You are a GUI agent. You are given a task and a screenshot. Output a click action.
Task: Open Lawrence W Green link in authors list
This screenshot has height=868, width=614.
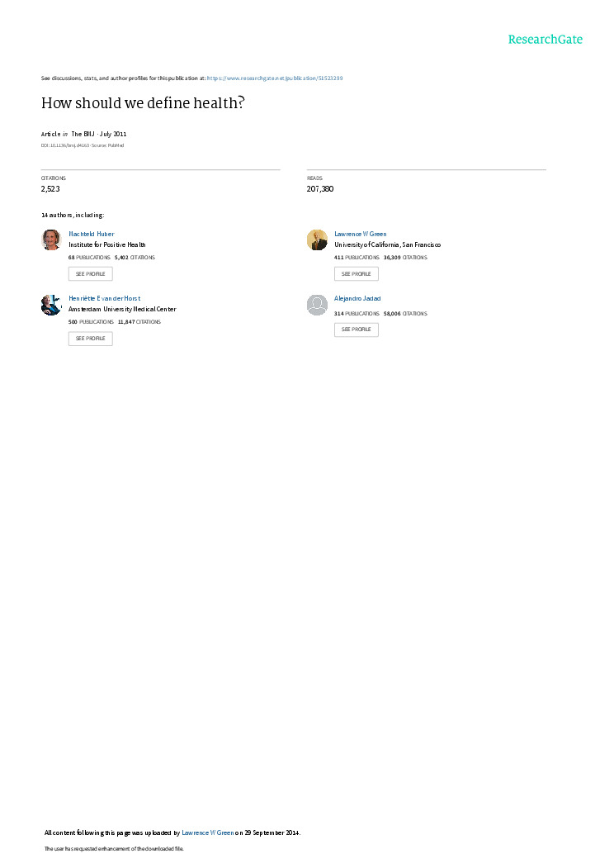click(360, 235)
